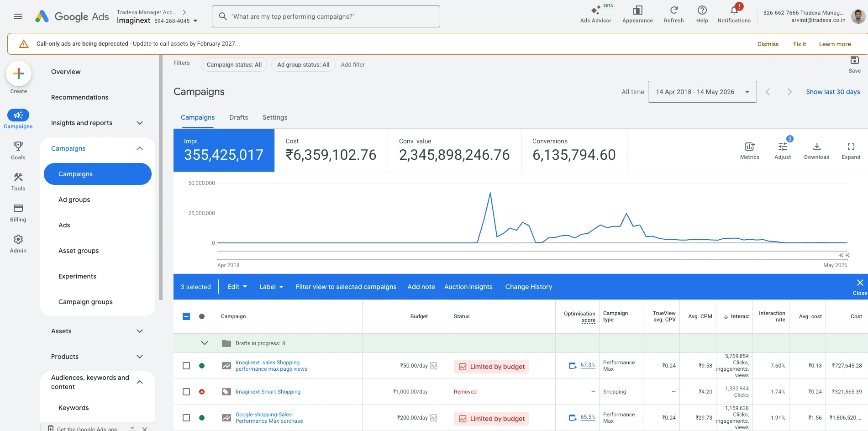Open the account profile avatar
Screen dimensions: 868x431
point(858,16)
